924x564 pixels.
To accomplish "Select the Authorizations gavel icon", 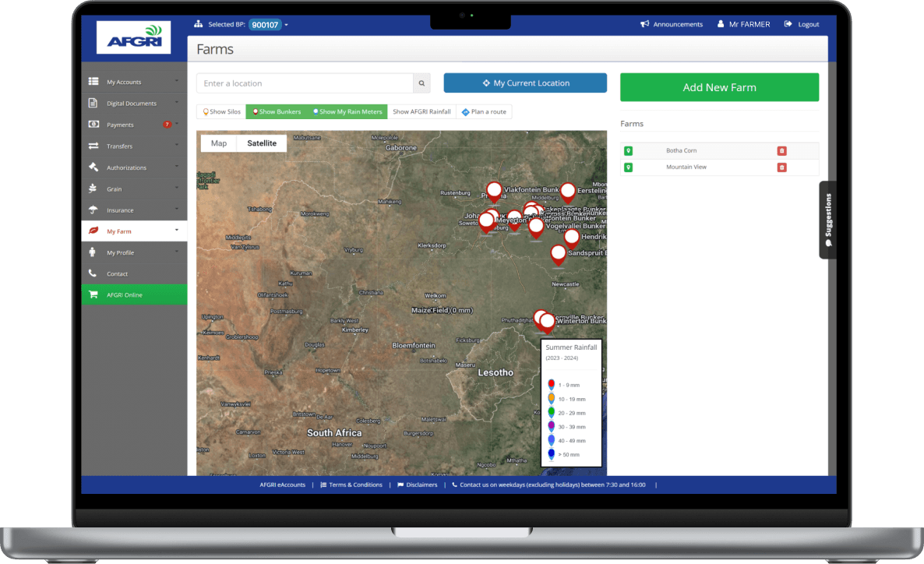I will (93, 167).
